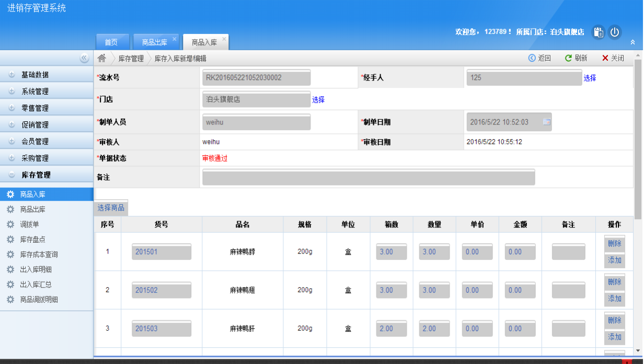The height and width of the screenshot is (364, 644).
Task: Open calendar picker for 制单日期
Action: [547, 122]
